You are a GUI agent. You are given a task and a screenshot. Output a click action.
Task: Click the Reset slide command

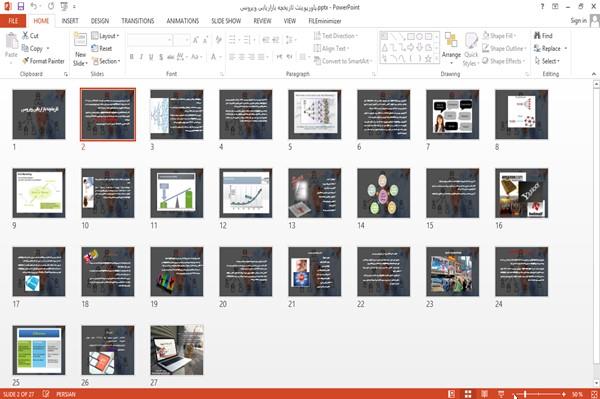[102, 48]
